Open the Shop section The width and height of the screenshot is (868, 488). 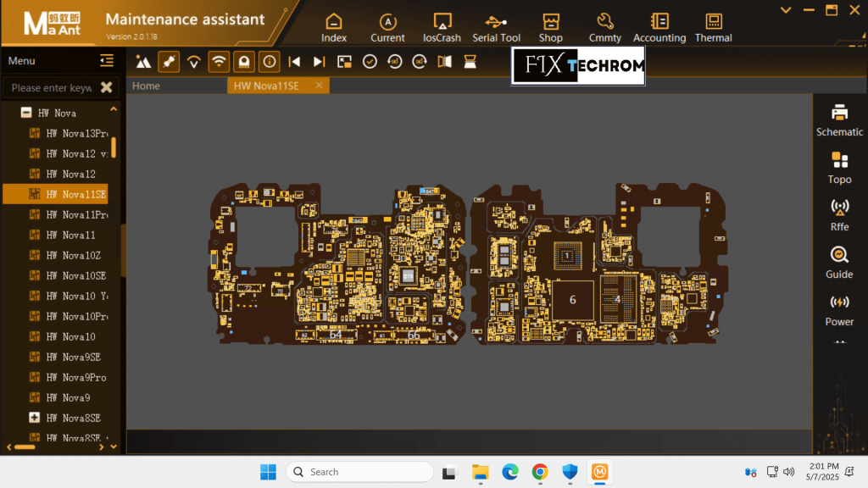point(551,28)
